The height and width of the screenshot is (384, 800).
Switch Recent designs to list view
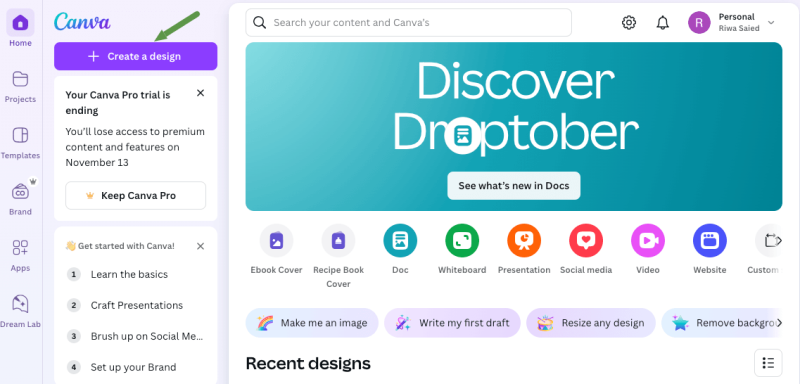point(768,363)
